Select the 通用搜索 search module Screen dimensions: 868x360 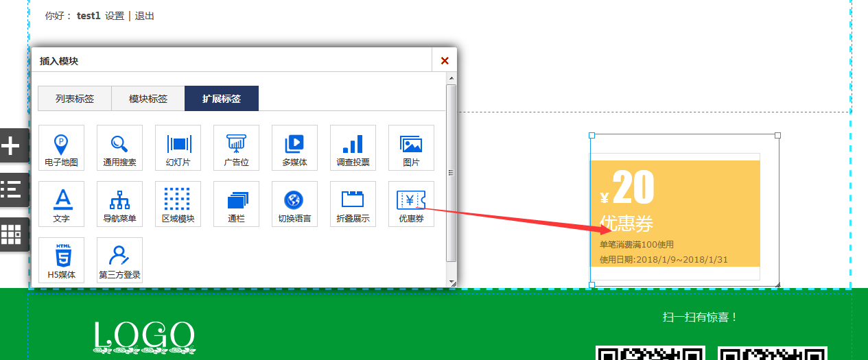point(119,147)
